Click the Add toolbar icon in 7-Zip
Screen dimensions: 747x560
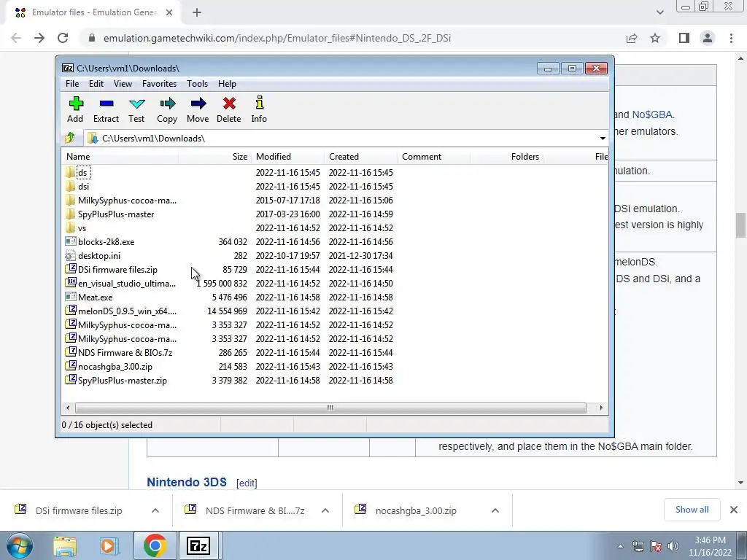[x=75, y=104]
